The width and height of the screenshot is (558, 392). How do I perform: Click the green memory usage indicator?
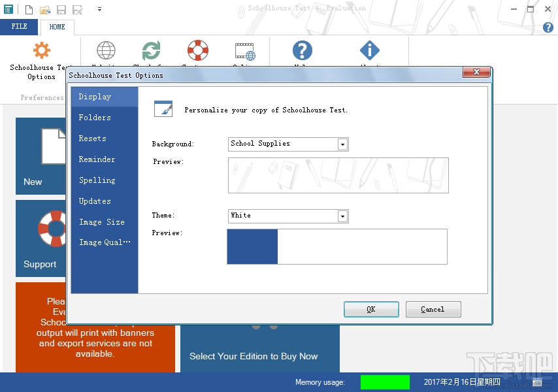tap(385, 382)
